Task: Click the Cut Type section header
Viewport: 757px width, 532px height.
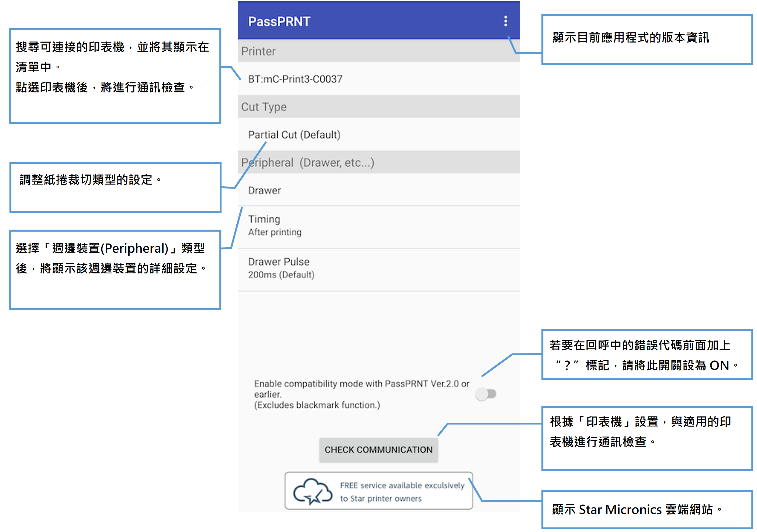Action: point(378,107)
